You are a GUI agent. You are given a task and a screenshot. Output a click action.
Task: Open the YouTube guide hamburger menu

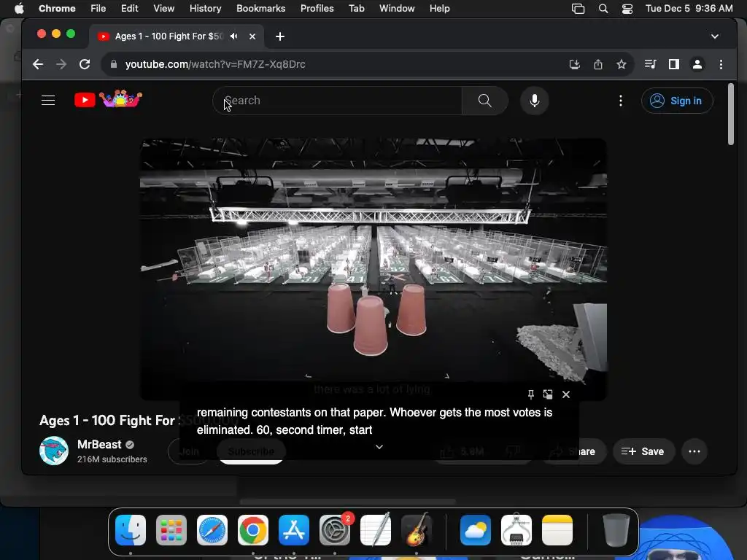click(x=48, y=101)
